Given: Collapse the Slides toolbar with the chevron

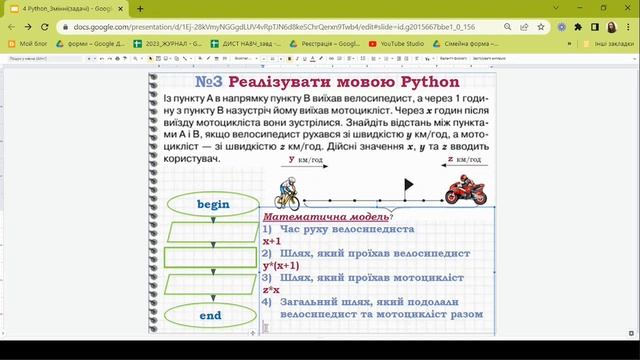Looking at the screenshot, I should [634, 59].
